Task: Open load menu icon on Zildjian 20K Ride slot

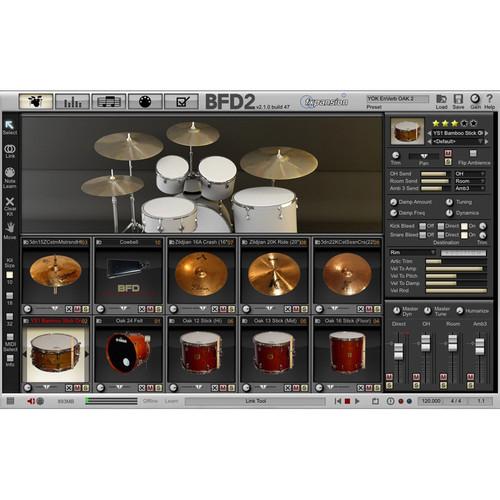Action: 245,242
